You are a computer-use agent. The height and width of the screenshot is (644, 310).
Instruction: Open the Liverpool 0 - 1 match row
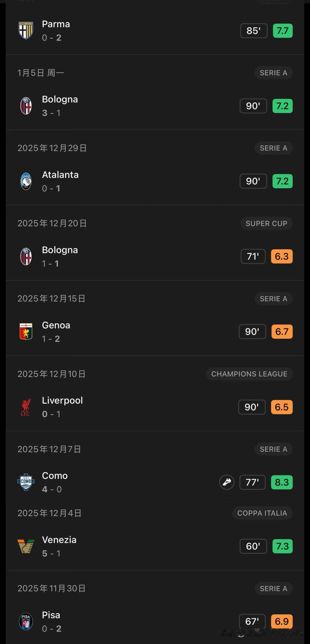coord(155,407)
